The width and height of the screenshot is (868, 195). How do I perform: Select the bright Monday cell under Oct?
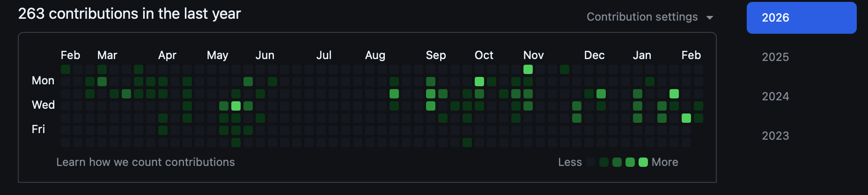click(x=479, y=82)
